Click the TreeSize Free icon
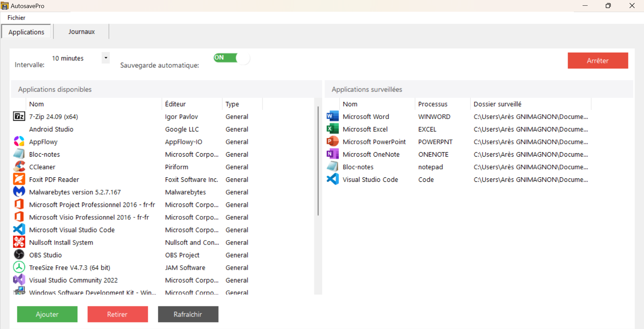 [x=19, y=267]
